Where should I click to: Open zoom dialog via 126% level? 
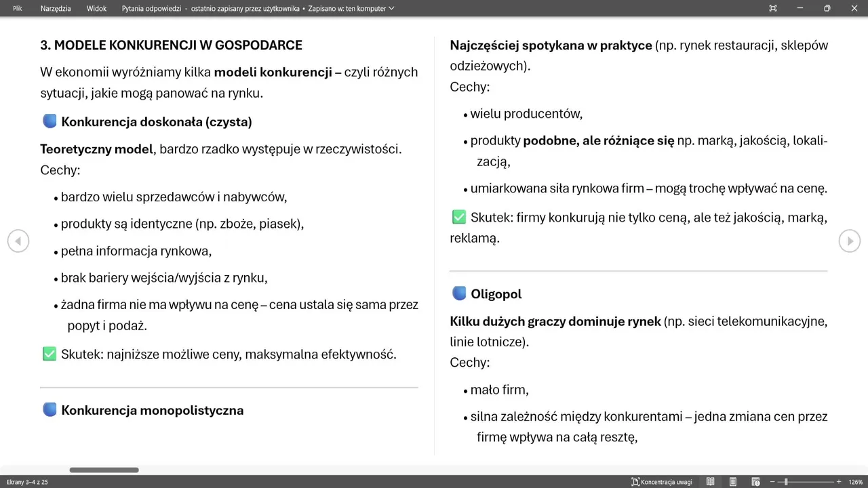[855, 482]
